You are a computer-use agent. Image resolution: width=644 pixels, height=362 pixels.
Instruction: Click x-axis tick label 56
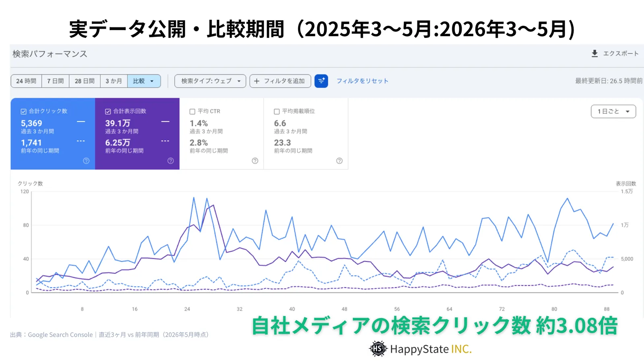397,309
